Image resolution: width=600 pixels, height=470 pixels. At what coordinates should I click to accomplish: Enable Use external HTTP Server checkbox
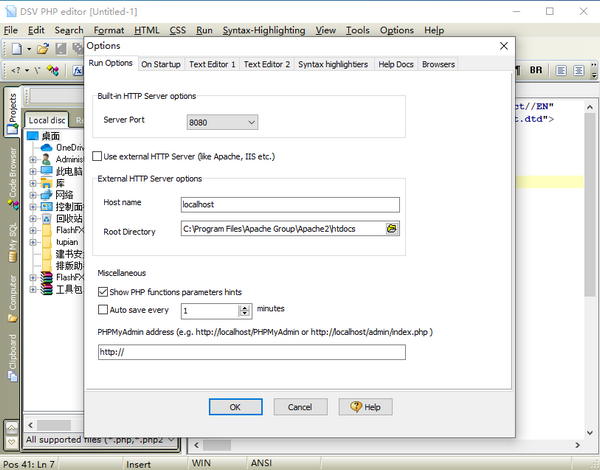click(x=98, y=157)
